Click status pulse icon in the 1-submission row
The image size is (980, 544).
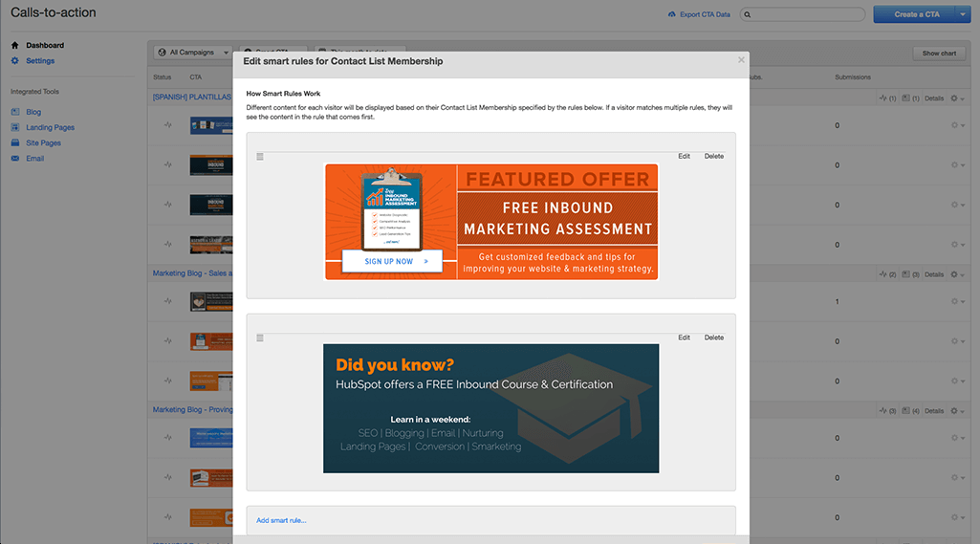pyautogui.click(x=168, y=301)
